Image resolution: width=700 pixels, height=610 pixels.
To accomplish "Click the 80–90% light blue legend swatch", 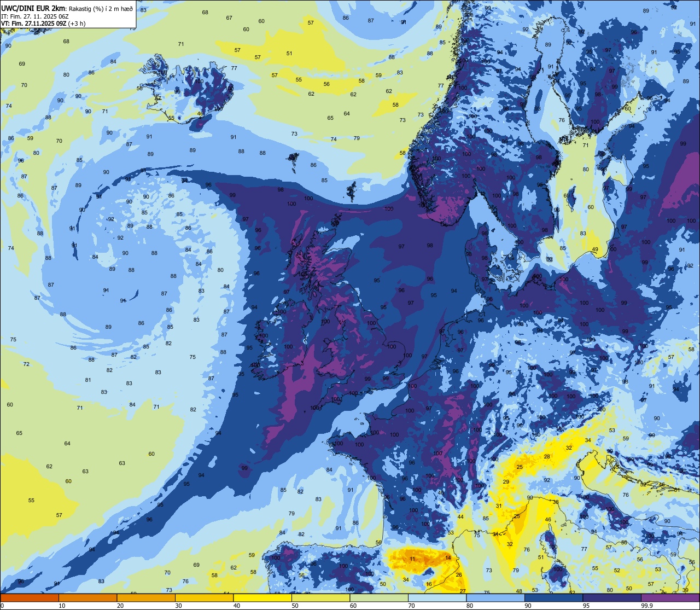I will coord(495,598).
